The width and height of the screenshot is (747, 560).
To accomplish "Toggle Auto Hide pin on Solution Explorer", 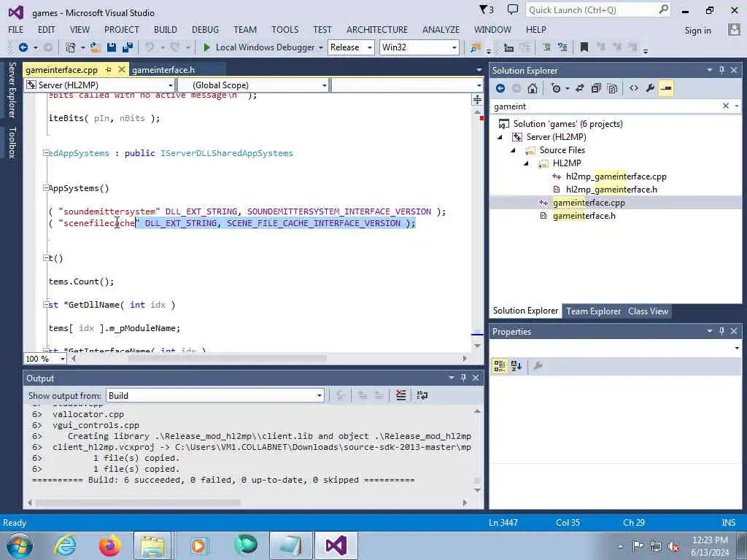I will [x=721, y=70].
